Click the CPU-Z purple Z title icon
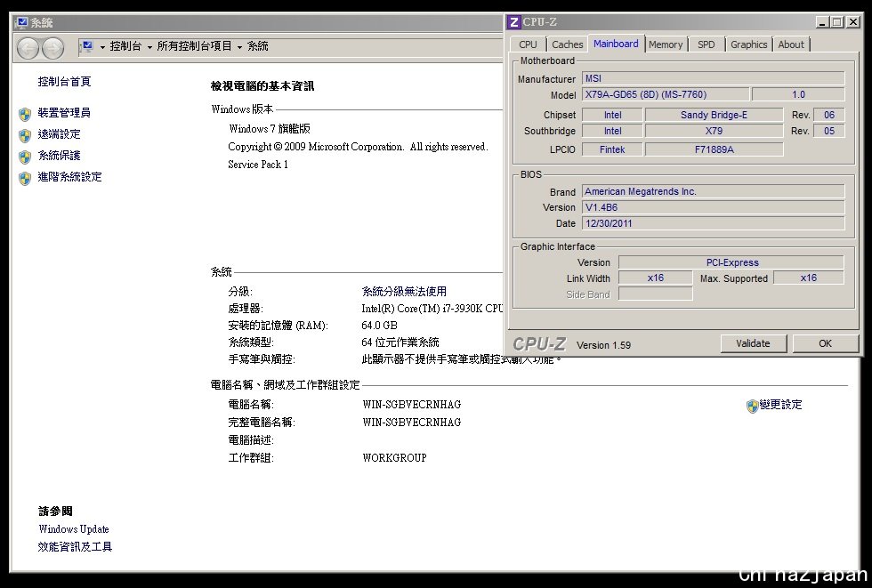872x588 pixels. 514,22
